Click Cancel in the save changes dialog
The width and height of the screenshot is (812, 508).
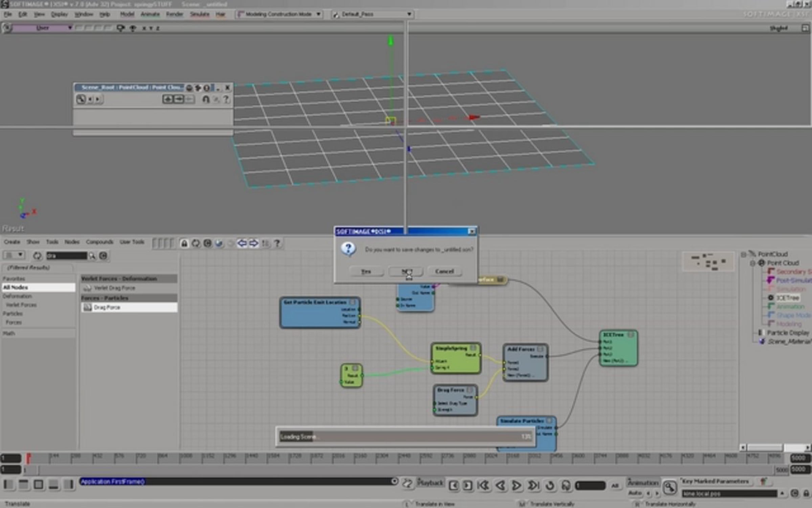(444, 272)
